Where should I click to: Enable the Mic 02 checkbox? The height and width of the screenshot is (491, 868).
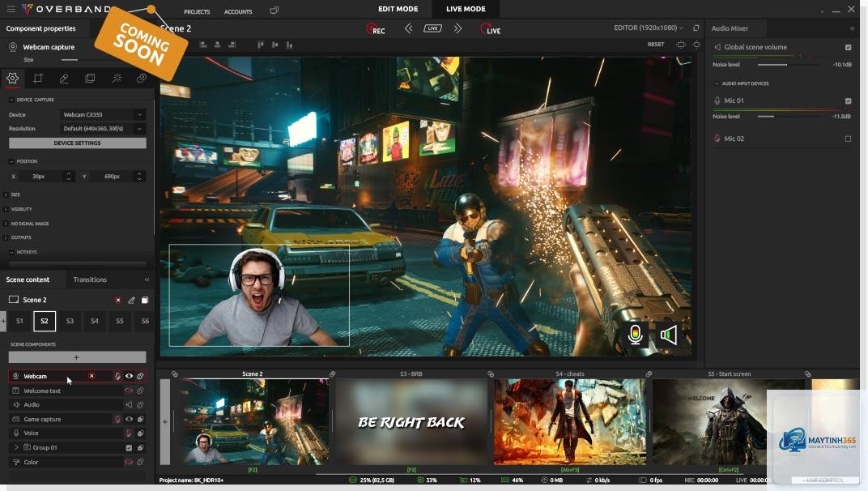coord(848,139)
